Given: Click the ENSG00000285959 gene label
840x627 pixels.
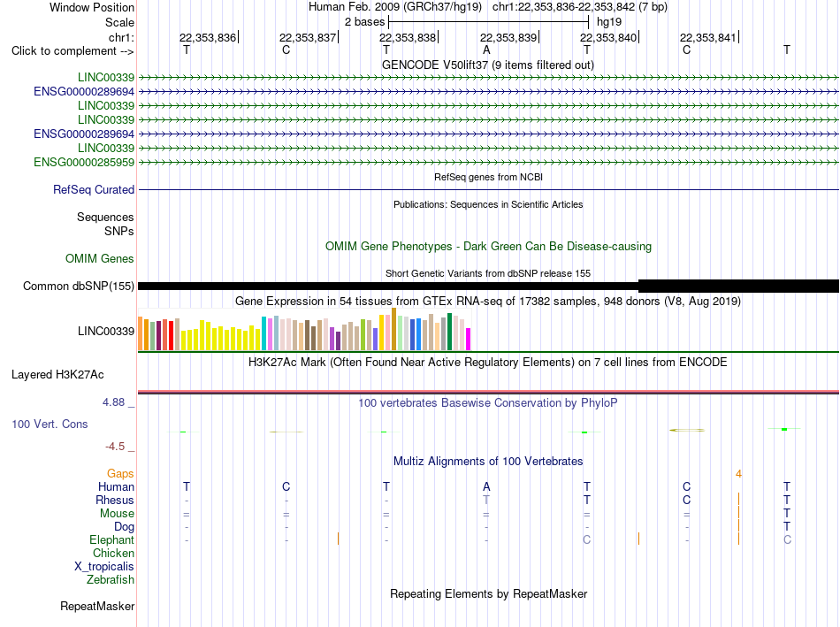Looking at the screenshot, I should 84,162.
